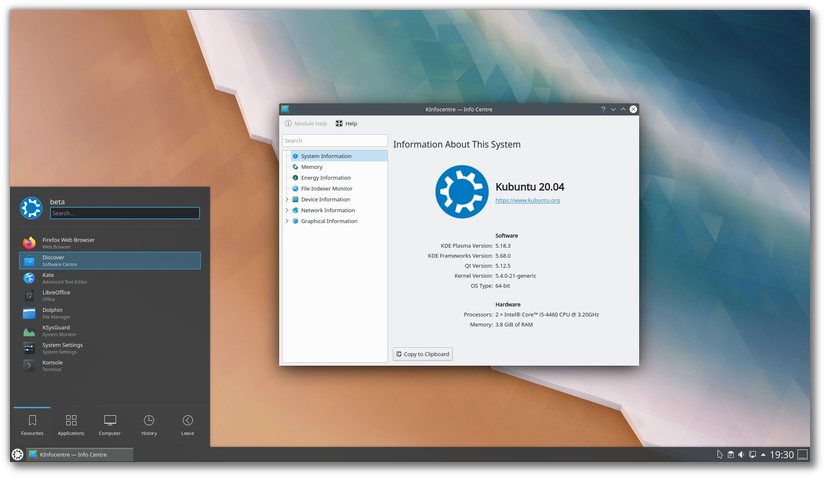Expand the Network Information tree node
Screen dimensions: 826x478
[287, 211]
